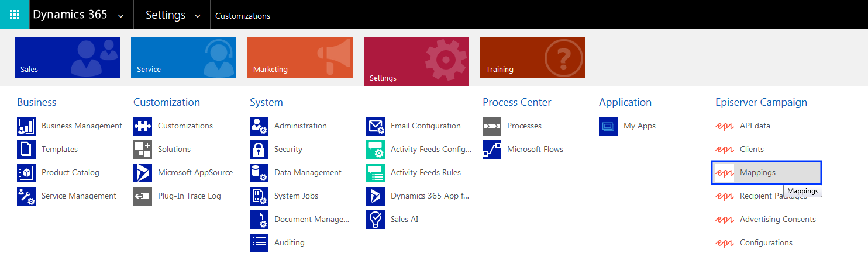Click the Microsoft Flows icon

492,150
